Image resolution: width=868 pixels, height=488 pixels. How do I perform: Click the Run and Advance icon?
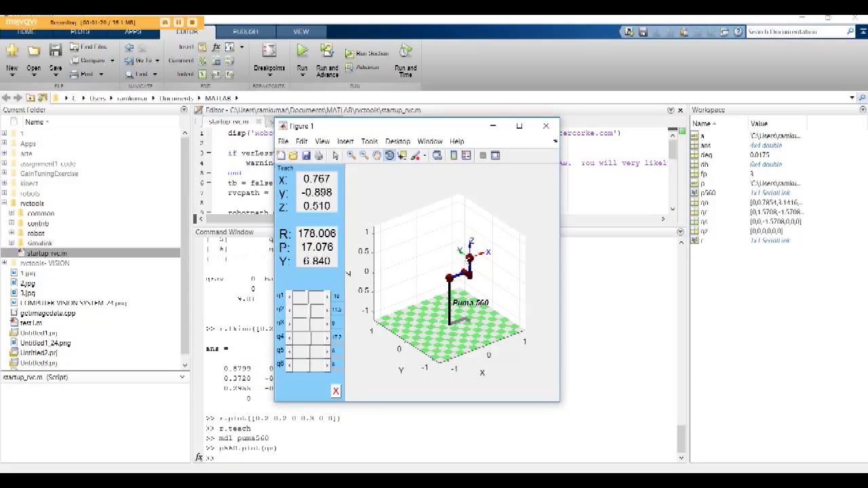327,51
